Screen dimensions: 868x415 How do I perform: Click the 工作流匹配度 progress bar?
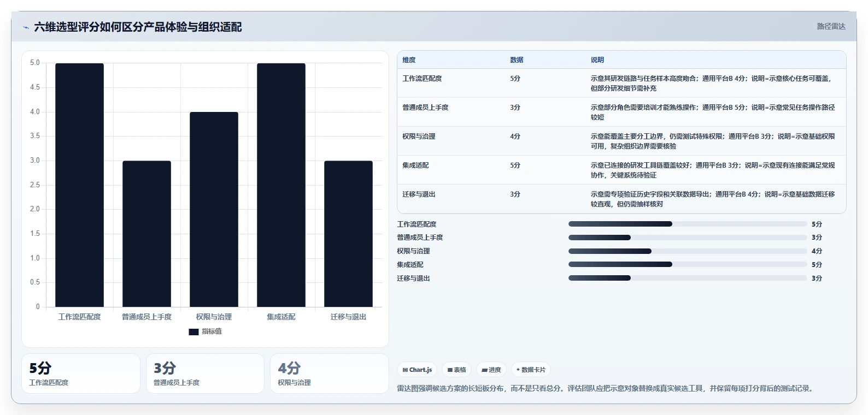(x=688, y=224)
